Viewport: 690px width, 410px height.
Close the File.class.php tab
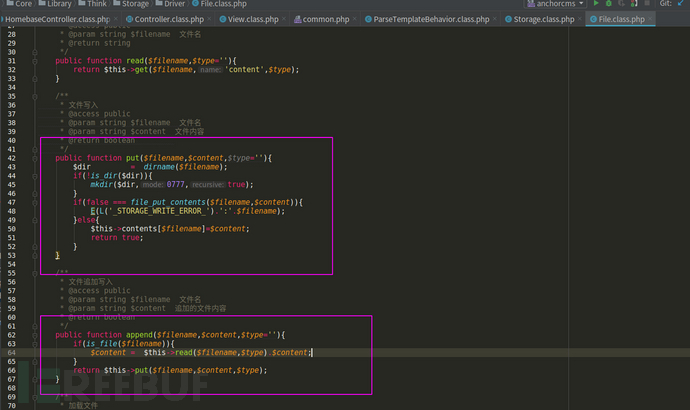(650, 19)
